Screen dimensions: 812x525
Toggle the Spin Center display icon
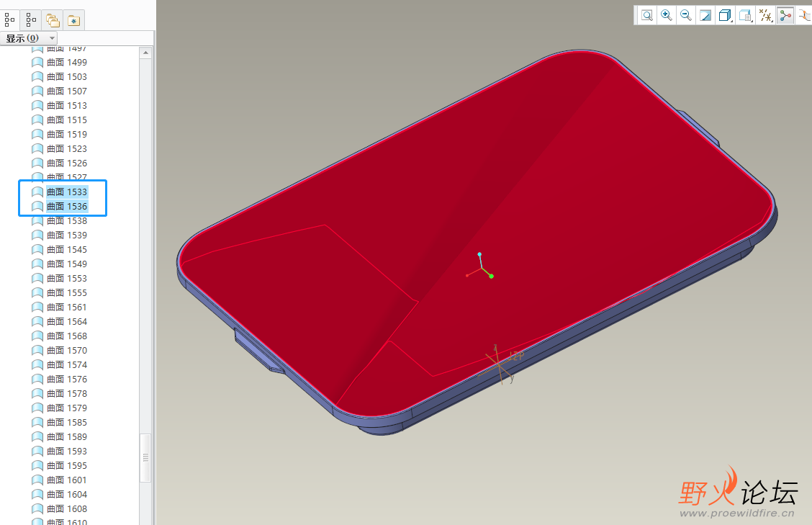click(x=785, y=16)
